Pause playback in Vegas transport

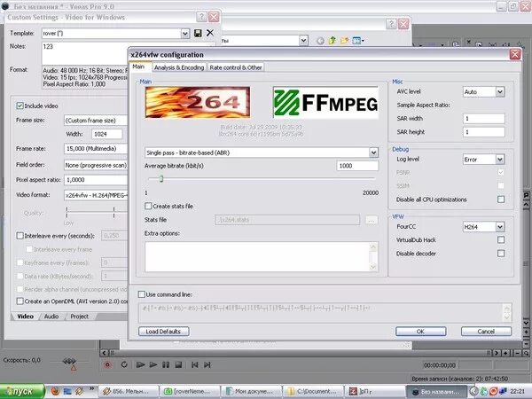(166, 364)
